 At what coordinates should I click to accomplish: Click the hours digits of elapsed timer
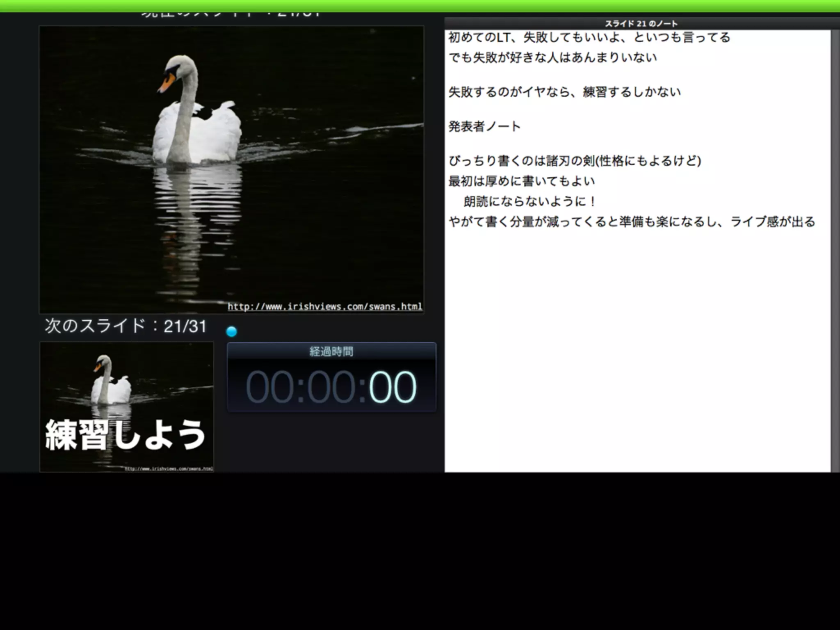pyautogui.click(x=269, y=387)
